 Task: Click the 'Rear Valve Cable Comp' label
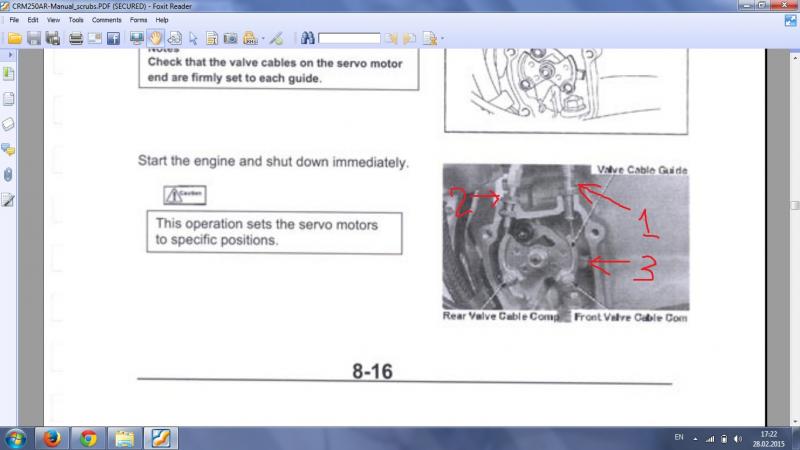[501, 316]
